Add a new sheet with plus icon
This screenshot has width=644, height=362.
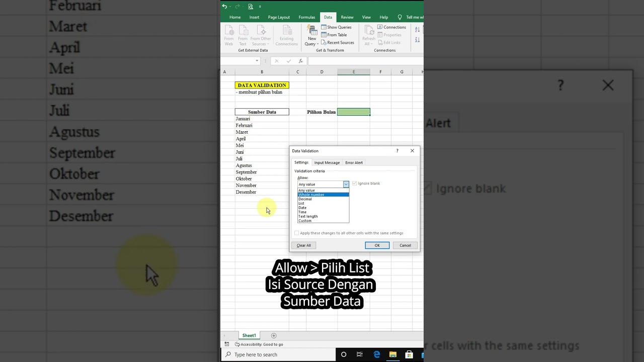pyautogui.click(x=274, y=335)
